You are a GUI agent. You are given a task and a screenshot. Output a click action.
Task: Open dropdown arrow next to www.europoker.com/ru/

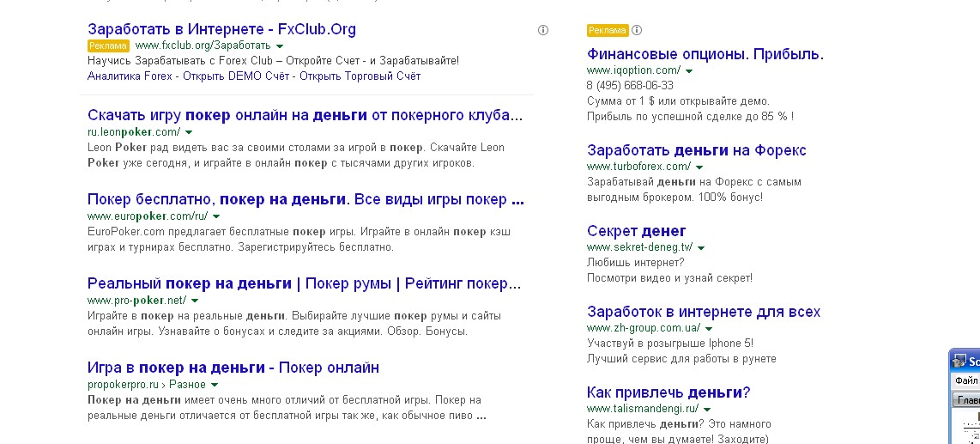(x=216, y=216)
